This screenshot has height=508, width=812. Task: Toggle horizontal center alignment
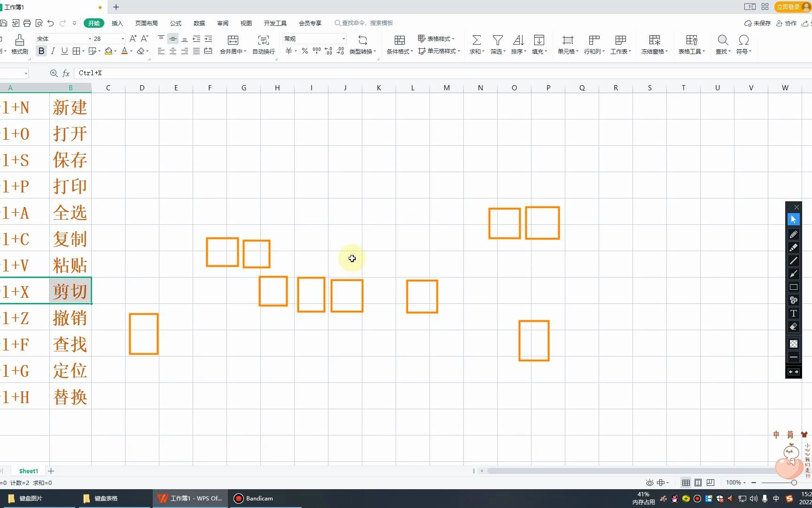pos(173,51)
